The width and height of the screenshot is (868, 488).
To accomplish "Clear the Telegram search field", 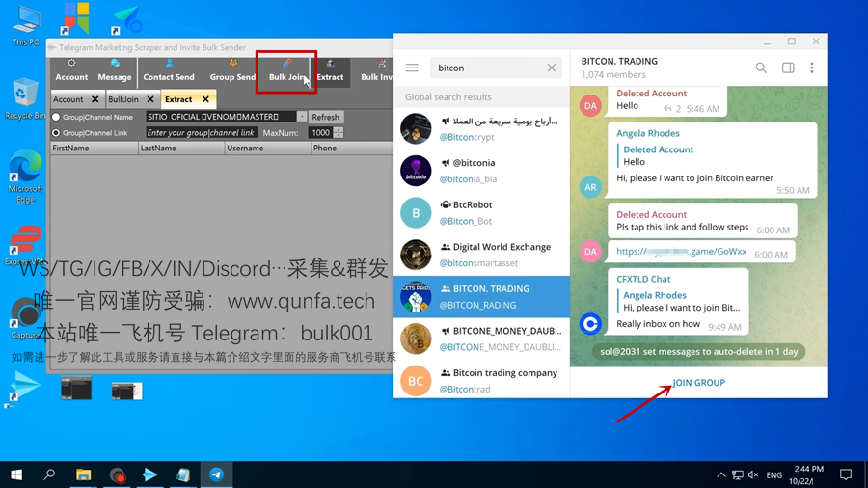I will pyautogui.click(x=552, y=68).
